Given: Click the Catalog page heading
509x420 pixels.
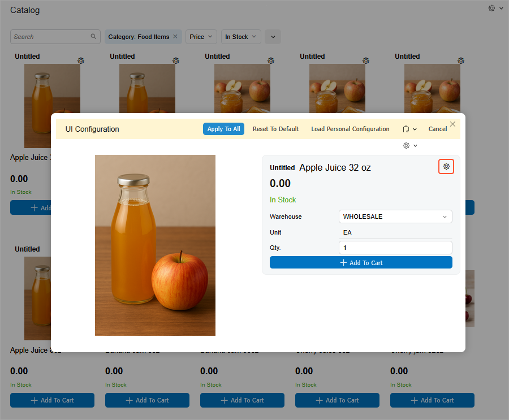Looking at the screenshot, I should 25,10.
